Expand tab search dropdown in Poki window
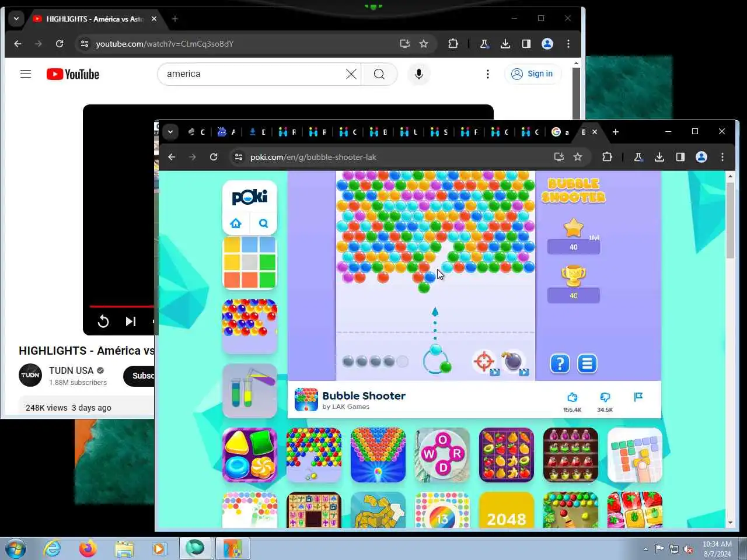This screenshot has height=560, width=747. click(x=170, y=132)
